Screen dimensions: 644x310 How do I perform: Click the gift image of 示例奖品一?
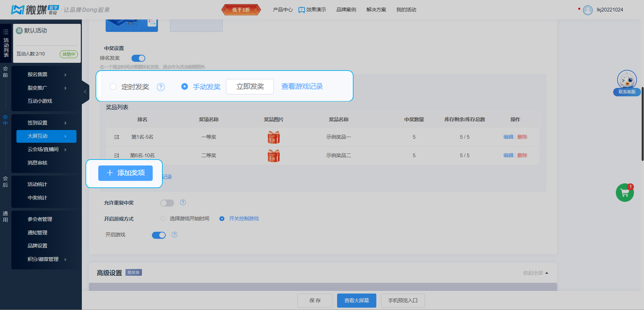pos(274,137)
